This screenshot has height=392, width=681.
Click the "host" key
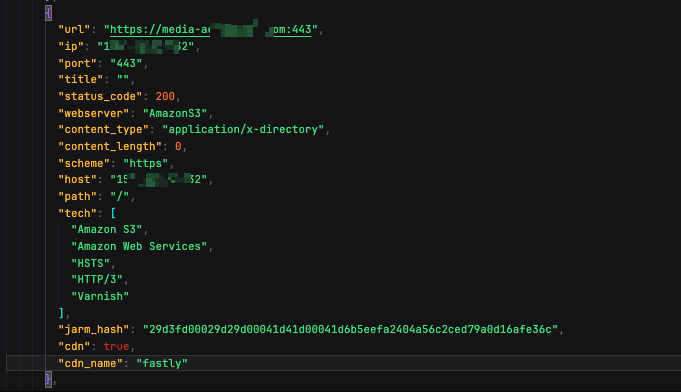[77, 179]
